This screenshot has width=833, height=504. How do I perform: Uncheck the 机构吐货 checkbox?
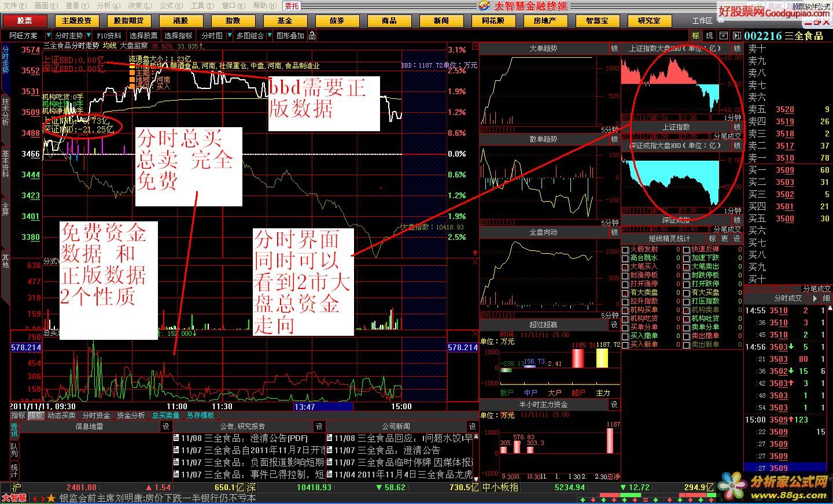point(687,319)
